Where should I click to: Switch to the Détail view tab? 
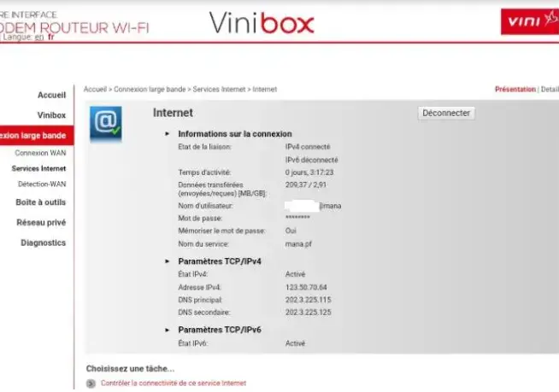click(x=550, y=89)
